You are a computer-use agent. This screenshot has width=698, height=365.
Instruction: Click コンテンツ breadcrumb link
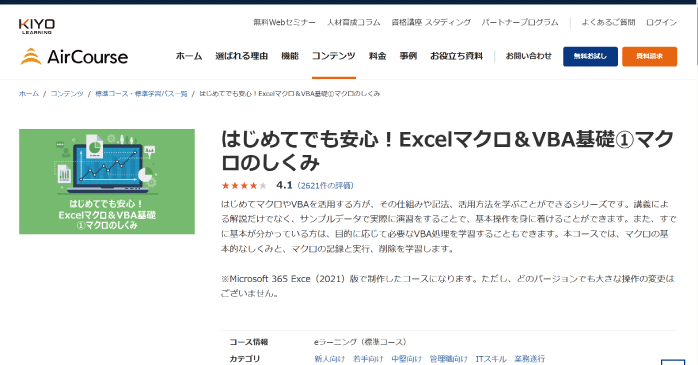67,93
